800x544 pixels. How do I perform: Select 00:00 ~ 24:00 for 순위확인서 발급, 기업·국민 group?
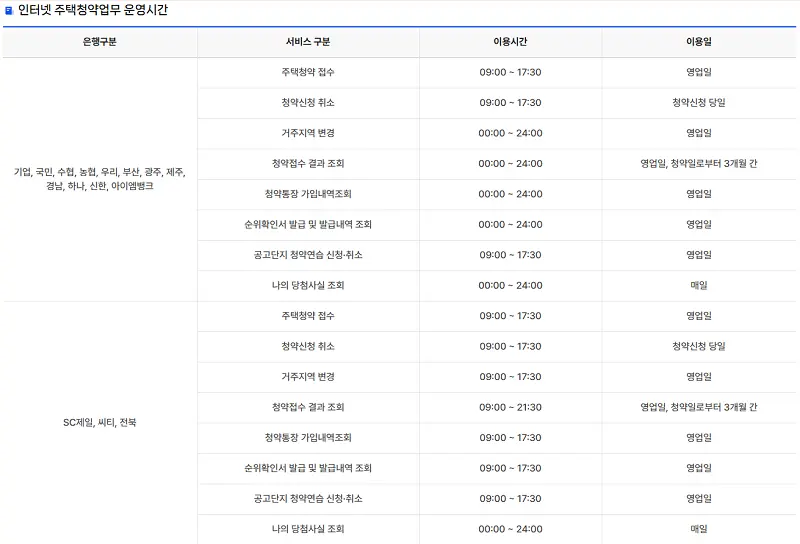510,225
